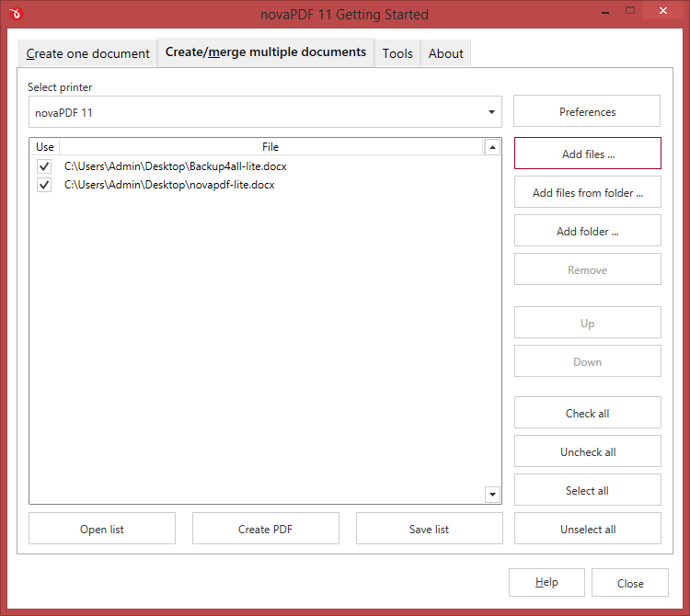Close the window with title bar X

[662, 11]
